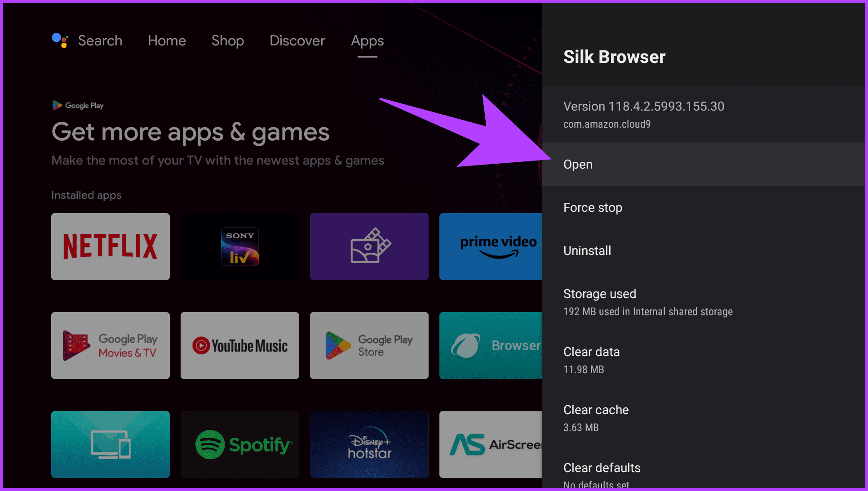Launch the AirScreen app
Image resolution: width=868 pixels, height=491 pixels.
(490, 444)
